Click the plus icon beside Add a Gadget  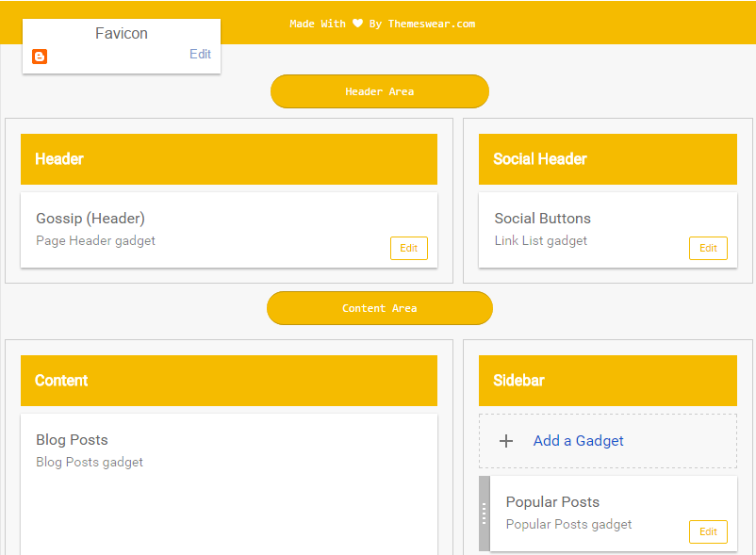coord(506,441)
